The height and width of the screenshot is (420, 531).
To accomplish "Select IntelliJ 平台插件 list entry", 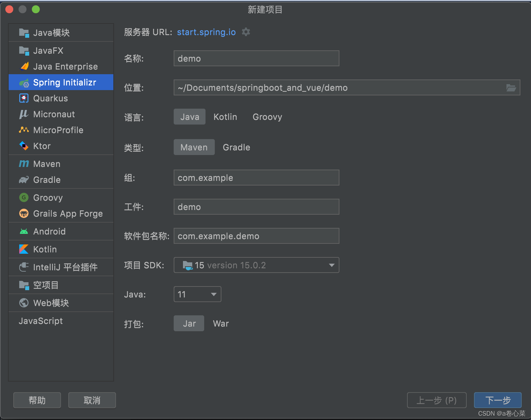I will tap(61, 267).
